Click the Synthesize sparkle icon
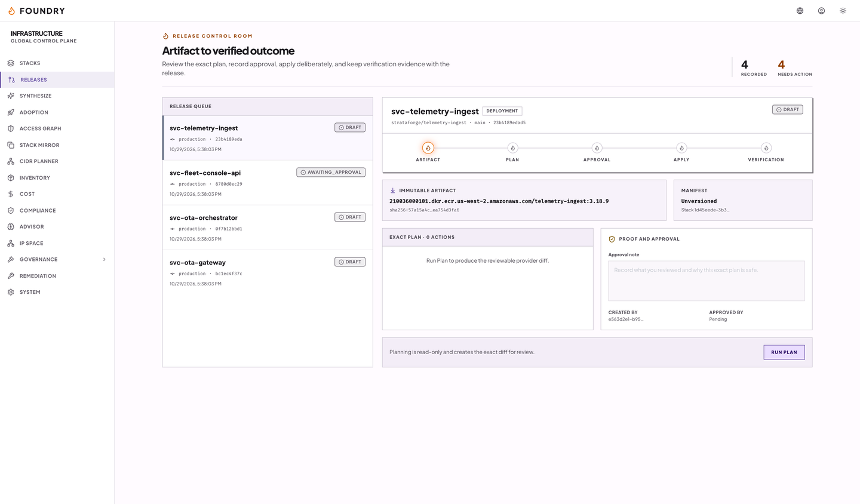860x504 pixels. coord(11,96)
